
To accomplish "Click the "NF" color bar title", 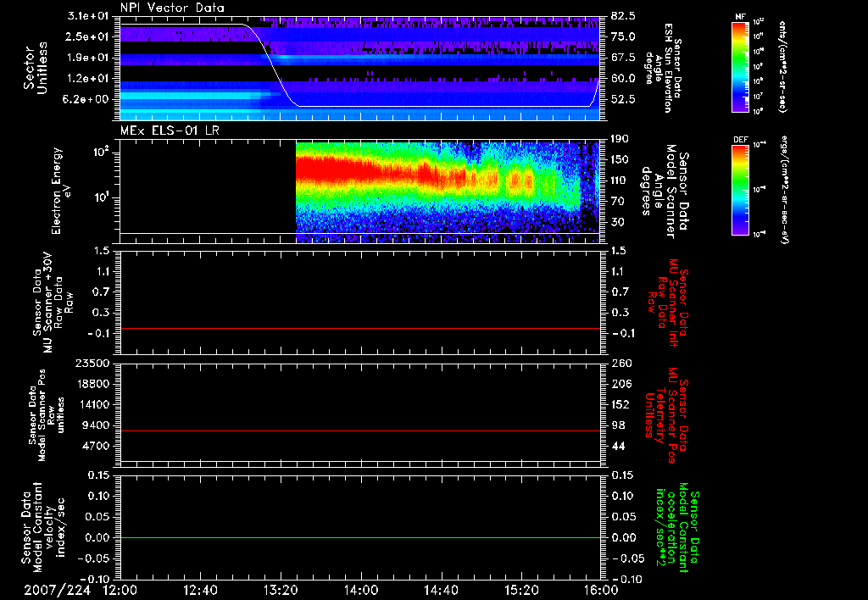I will click(740, 17).
